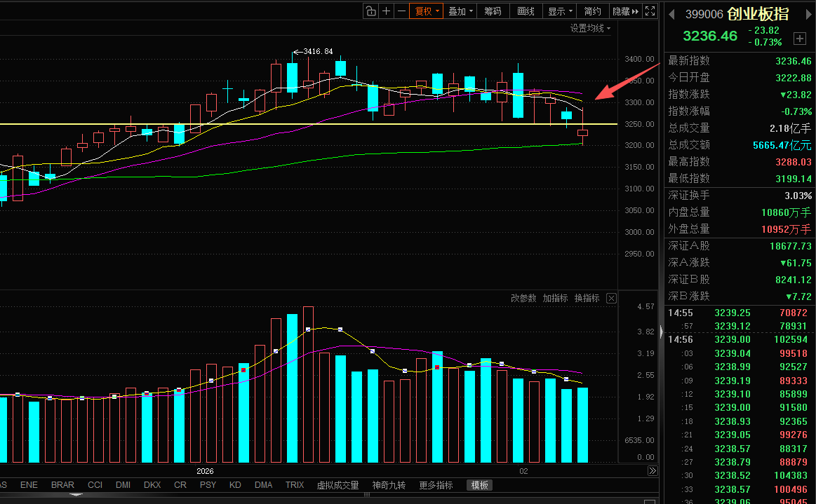Open the 复权 dropdown

click(x=426, y=11)
